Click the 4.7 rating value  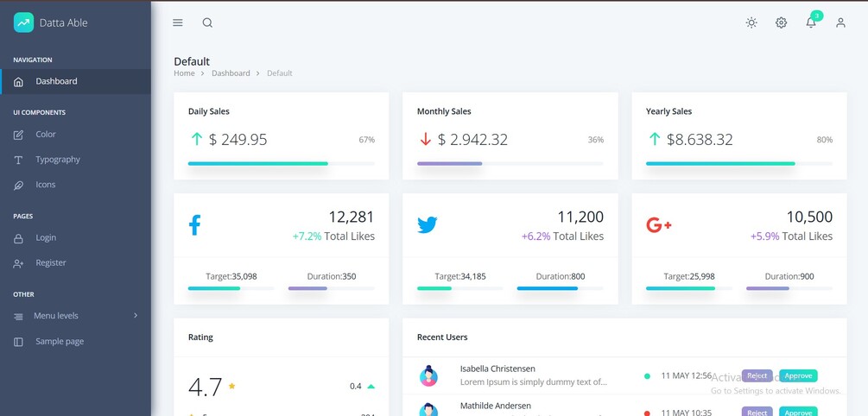[206, 387]
